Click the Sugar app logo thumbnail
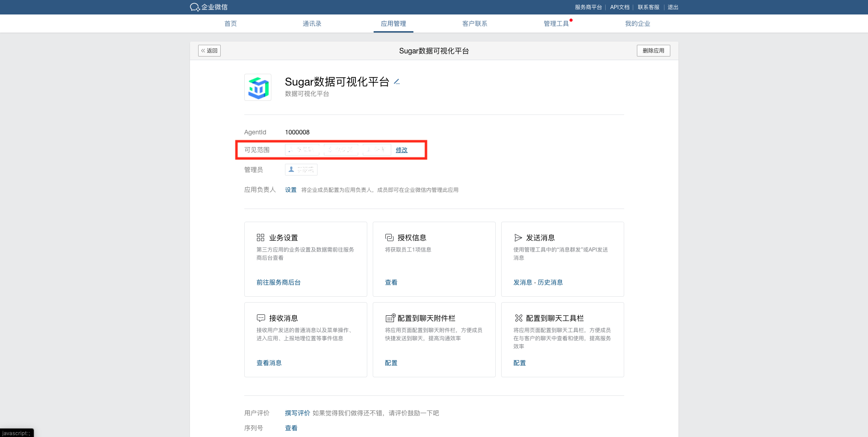The image size is (868, 437). pyautogui.click(x=258, y=87)
